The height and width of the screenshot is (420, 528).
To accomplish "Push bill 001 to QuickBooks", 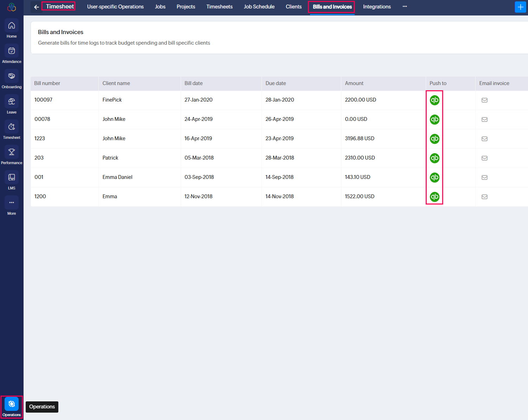I will point(434,177).
